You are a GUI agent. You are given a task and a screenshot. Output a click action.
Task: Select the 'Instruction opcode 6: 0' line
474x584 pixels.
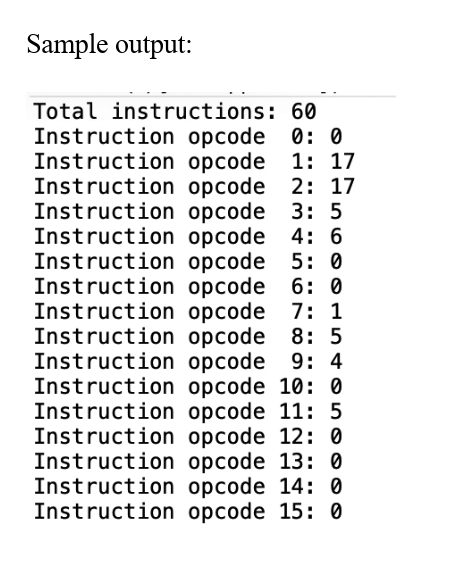pyautogui.click(x=188, y=286)
